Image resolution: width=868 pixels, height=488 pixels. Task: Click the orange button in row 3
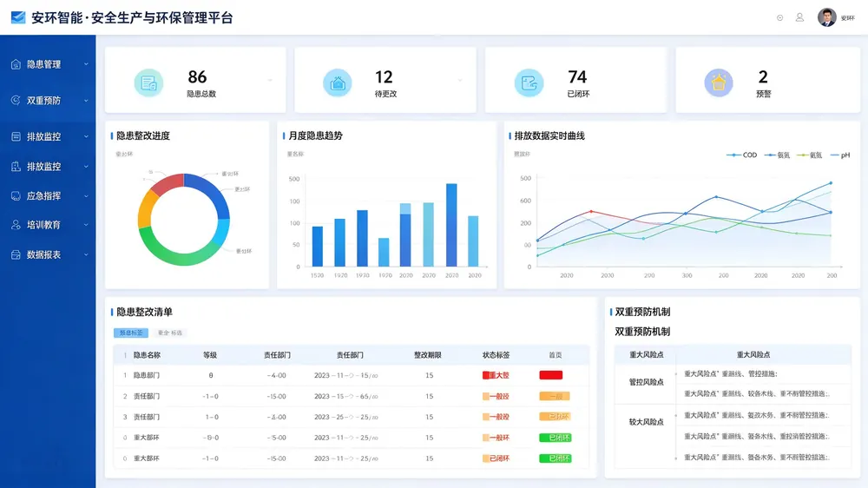(555, 417)
